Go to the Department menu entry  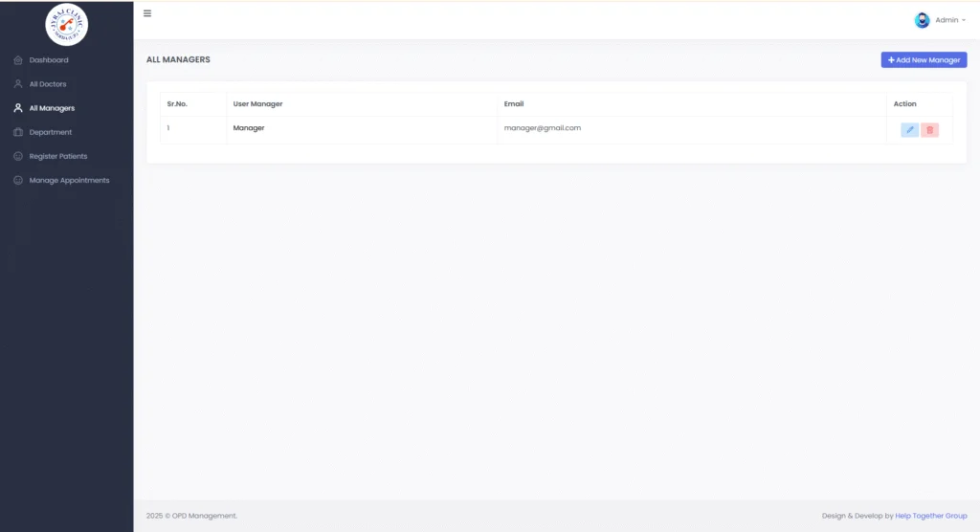pyautogui.click(x=51, y=132)
